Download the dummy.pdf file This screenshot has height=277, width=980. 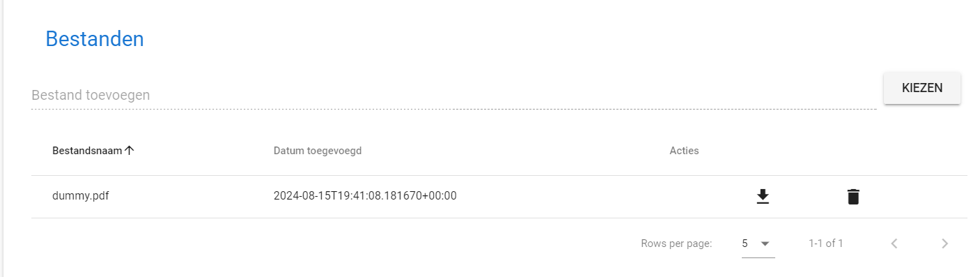tap(763, 197)
